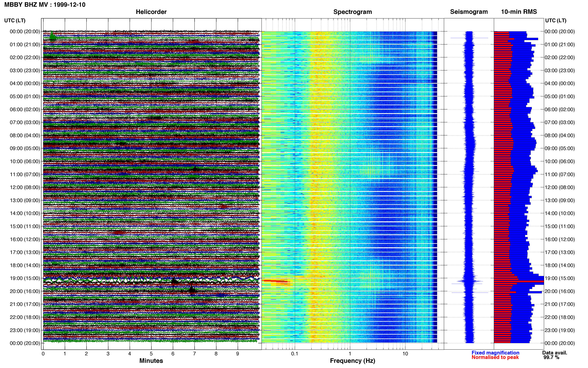Click left time label '16:00 (12:00)'
Viewport: 588px width, 368px height.
tap(25, 239)
